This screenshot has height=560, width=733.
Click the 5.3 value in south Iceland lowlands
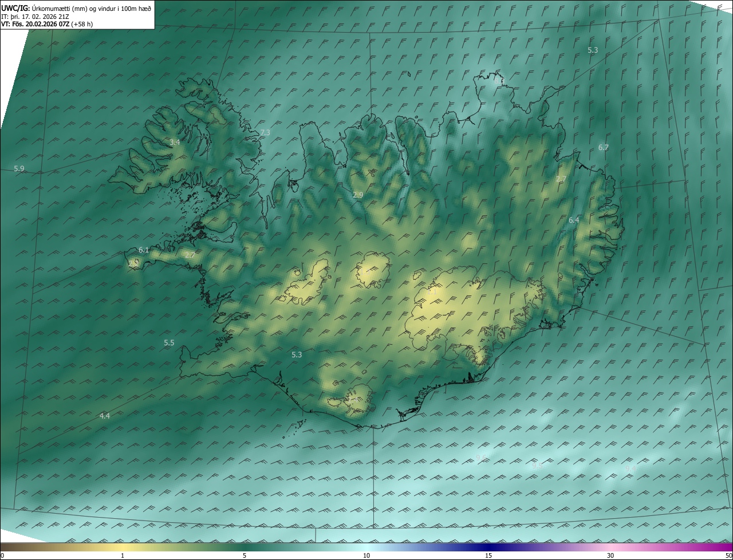(x=297, y=354)
